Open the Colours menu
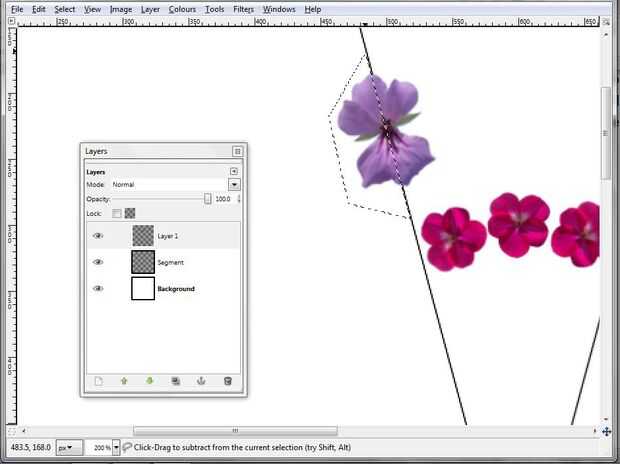This screenshot has width=620, height=464. pos(182,9)
